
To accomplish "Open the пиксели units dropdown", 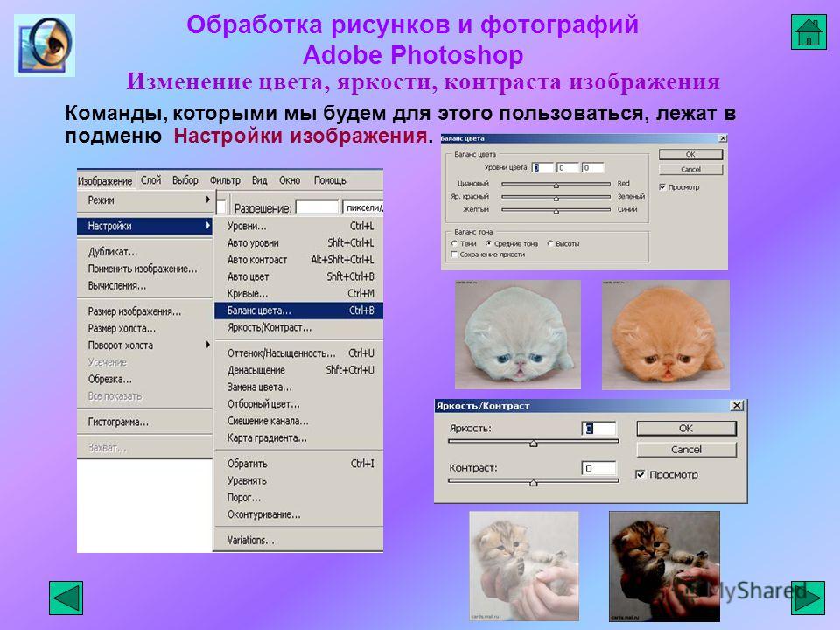I will point(362,207).
